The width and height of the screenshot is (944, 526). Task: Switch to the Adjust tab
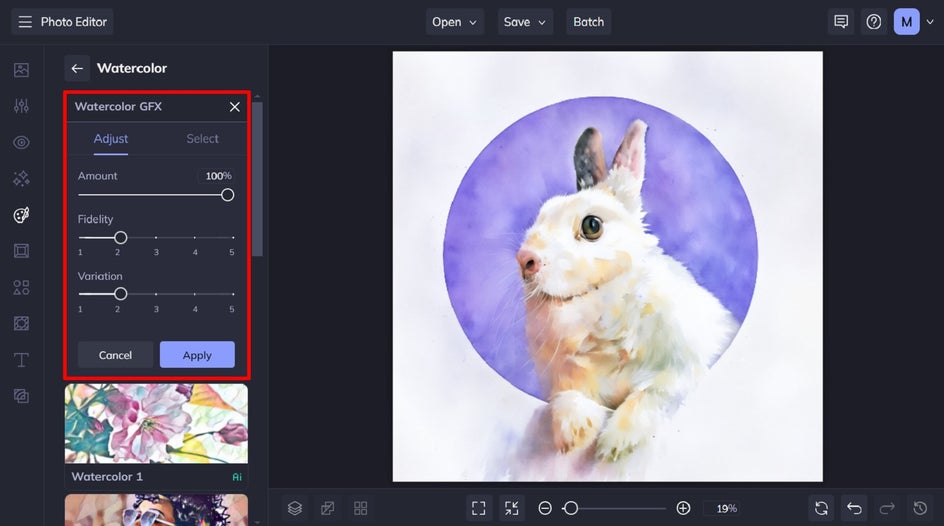pos(111,139)
